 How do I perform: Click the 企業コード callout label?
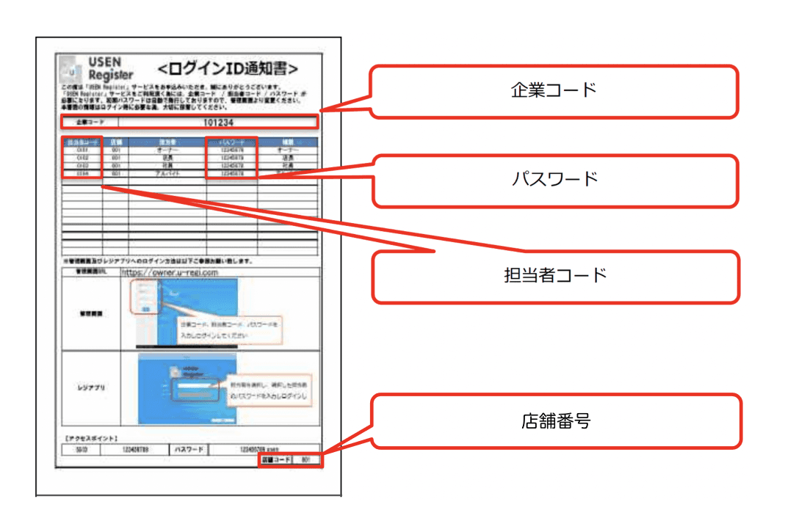tap(554, 90)
